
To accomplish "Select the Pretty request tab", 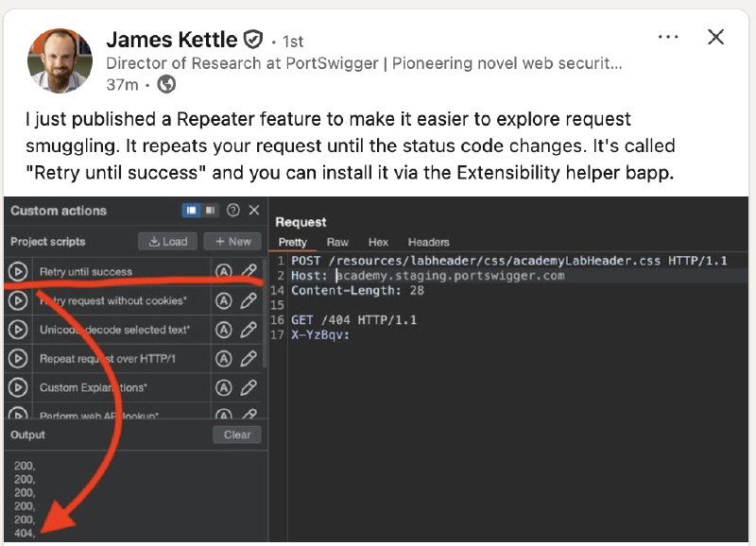I will pos(292,242).
